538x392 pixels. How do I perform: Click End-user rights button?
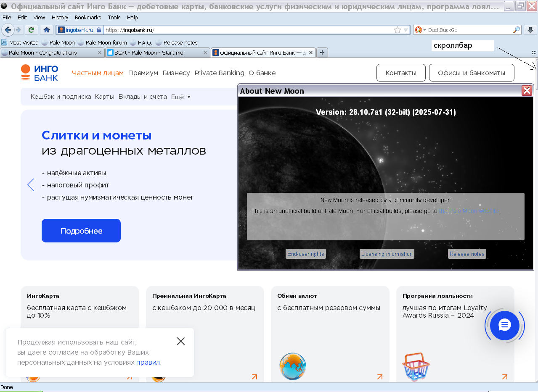click(x=306, y=254)
